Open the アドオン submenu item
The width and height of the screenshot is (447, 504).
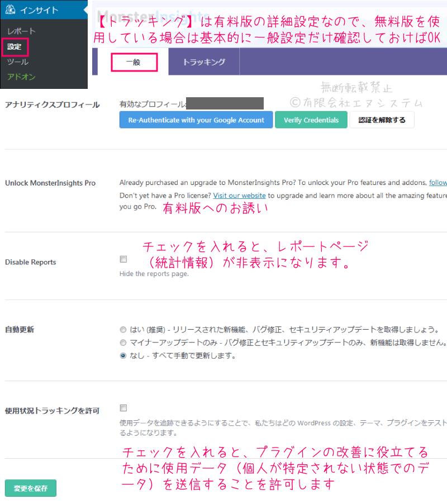[x=21, y=77]
